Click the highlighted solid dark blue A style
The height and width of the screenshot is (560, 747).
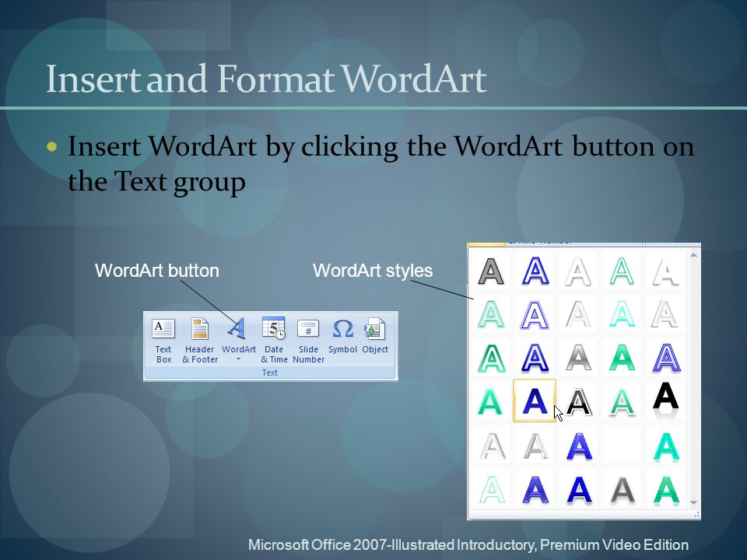tap(535, 401)
